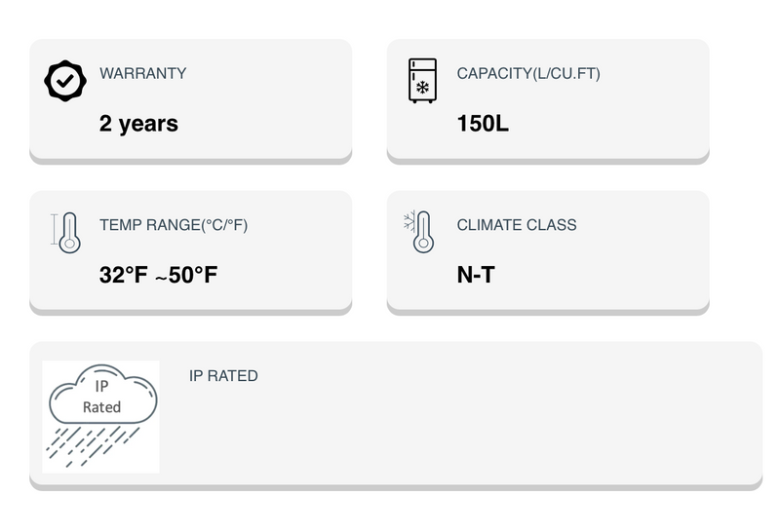Click the vertical range bracket beside temp thermometer
The height and width of the screenshot is (532, 780).
tap(55, 230)
